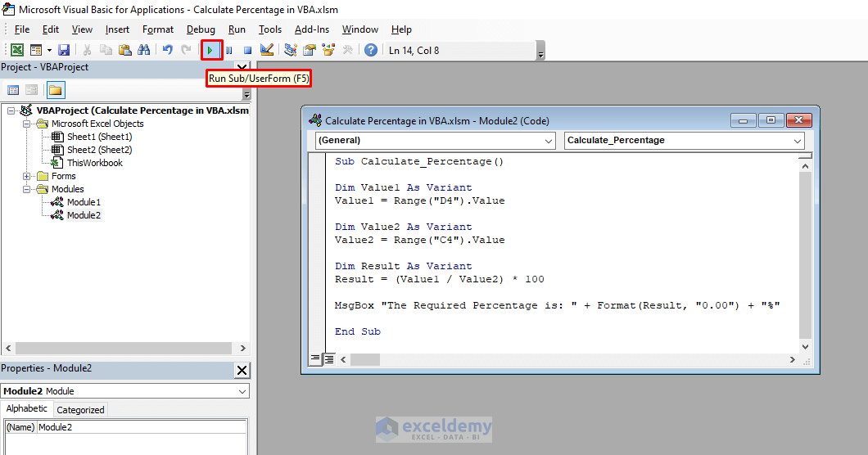The height and width of the screenshot is (455, 868).
Task: Save the workbook with the floppy disk icon
Action: pyautogui.click(x=64, y=51)
